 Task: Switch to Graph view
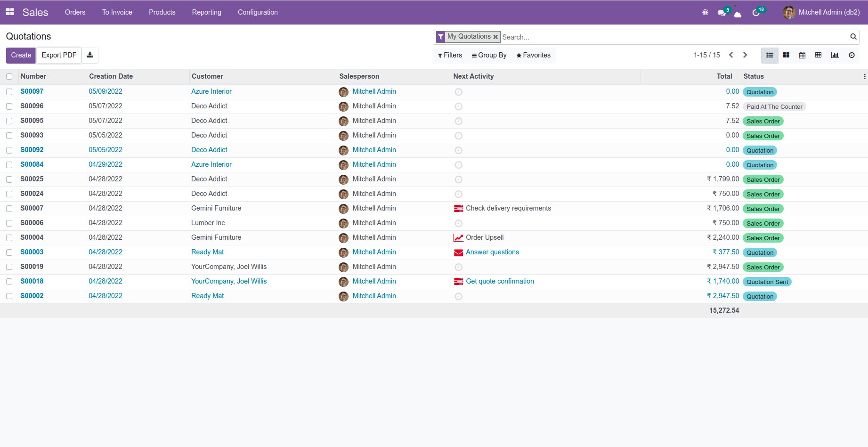tap(835, 55)
